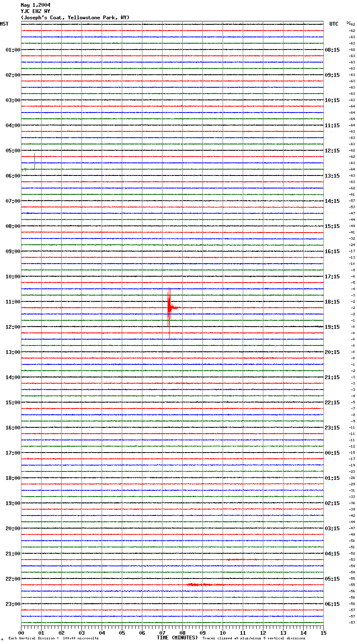Screen dimensions: 357x644
Task: Click the "21:00" MST time label
Action: (x=13, y=554)
